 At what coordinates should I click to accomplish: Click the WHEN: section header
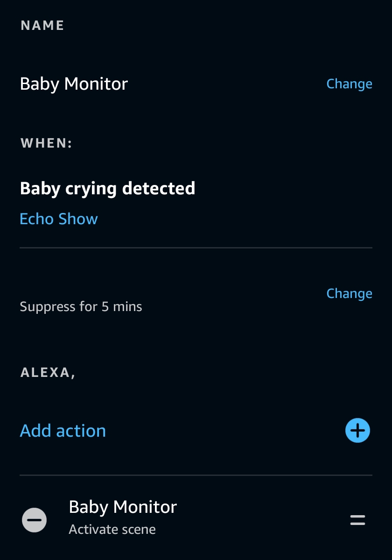(46, 143)
